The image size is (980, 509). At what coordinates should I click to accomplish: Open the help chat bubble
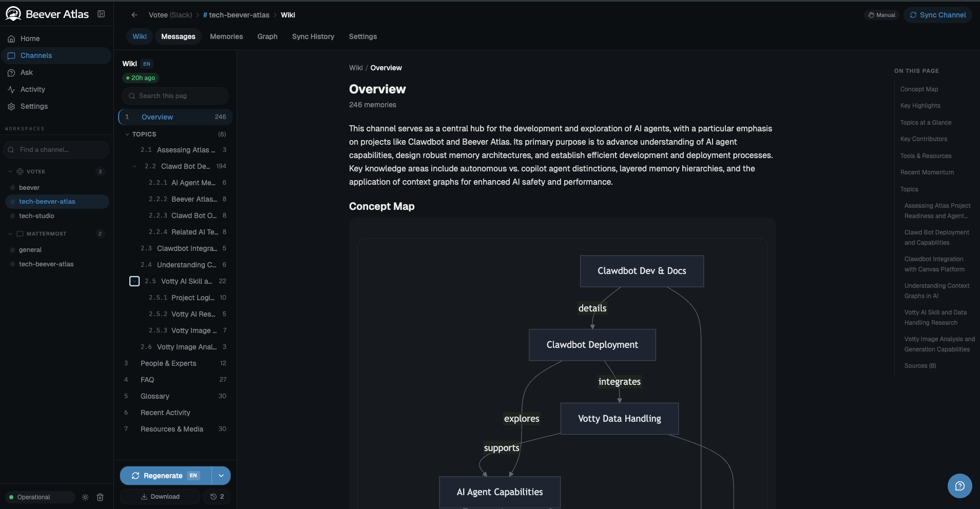tap(959, 485)
